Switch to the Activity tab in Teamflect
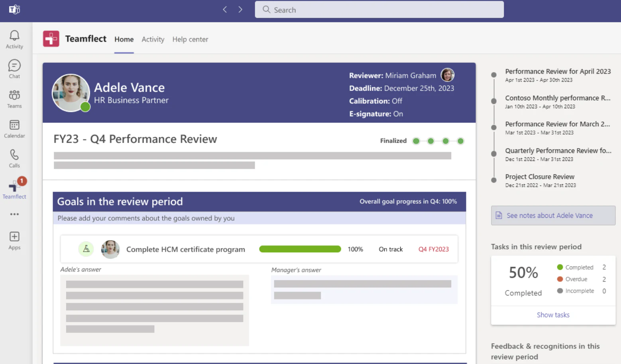 pyautogui.click(x=153, y=39)
